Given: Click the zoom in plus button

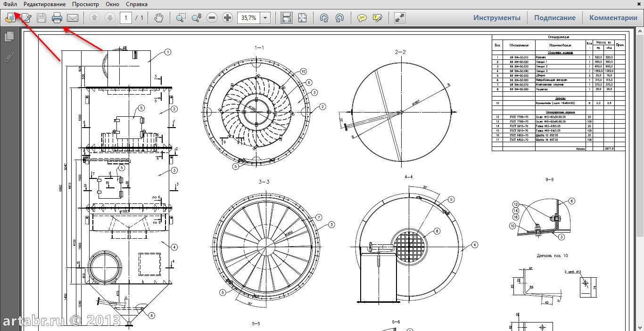Looking at the screenshot, I should coord(228,18).
